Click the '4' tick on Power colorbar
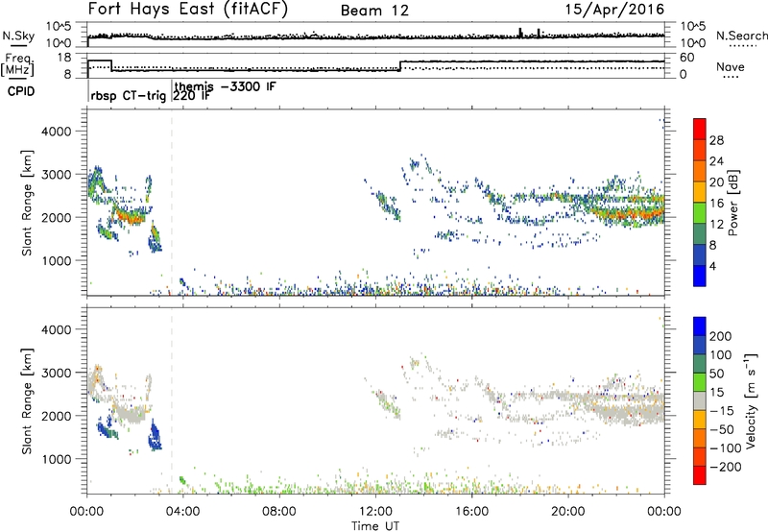This screenshot has height=532, width=768. [712, 266]
